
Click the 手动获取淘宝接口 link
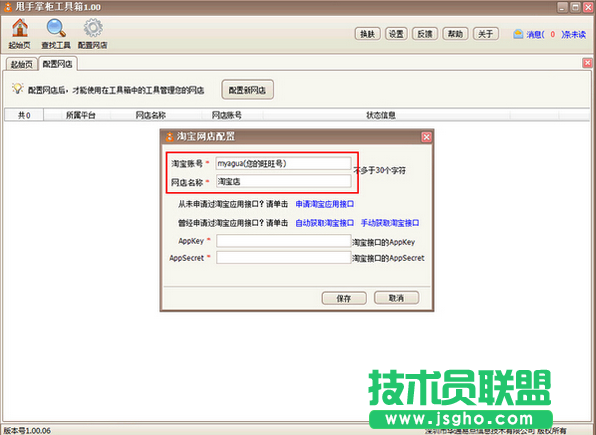[x=390, y=223]
